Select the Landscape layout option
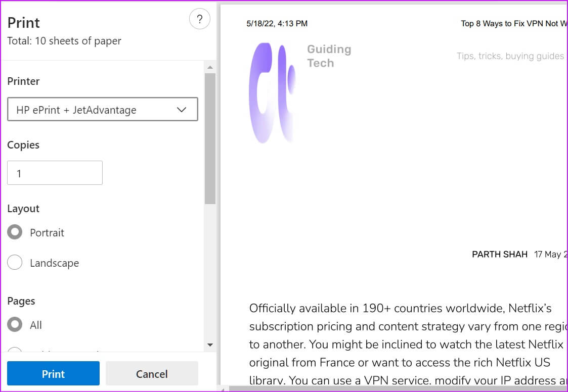 (x=15, y=262)
